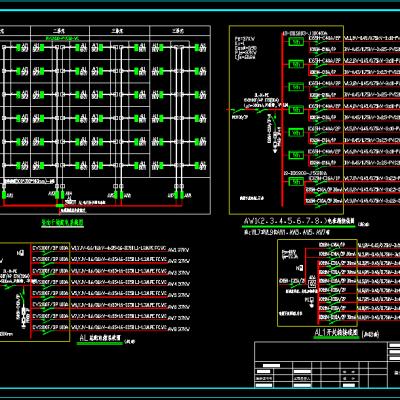Select the bottom green Wh meter box
400x400 pixels.
tap(296, 182)
